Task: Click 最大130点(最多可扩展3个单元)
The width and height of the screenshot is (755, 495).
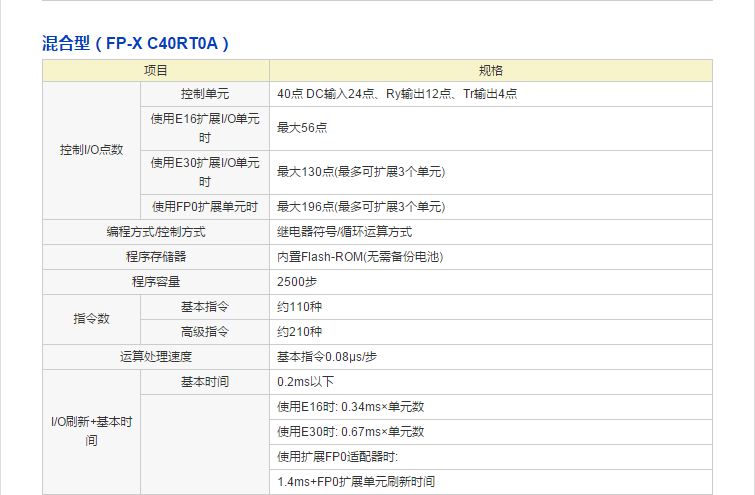Action: 361,172
